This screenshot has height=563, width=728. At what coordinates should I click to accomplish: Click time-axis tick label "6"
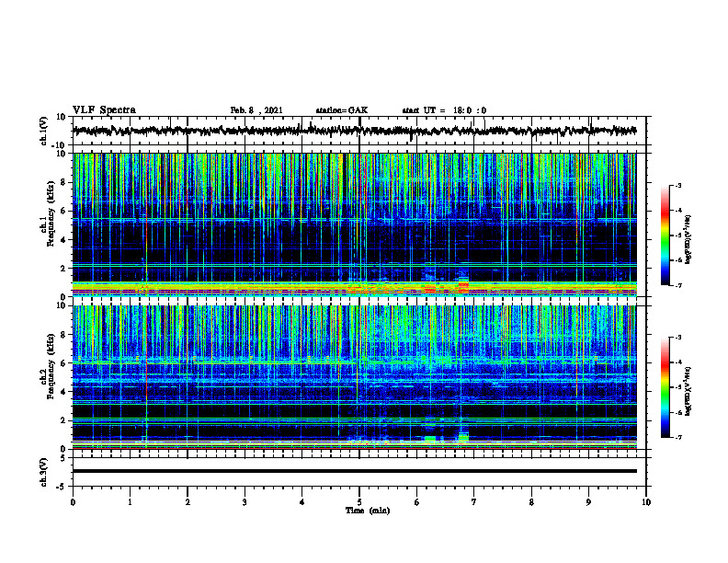click(417, 502)
